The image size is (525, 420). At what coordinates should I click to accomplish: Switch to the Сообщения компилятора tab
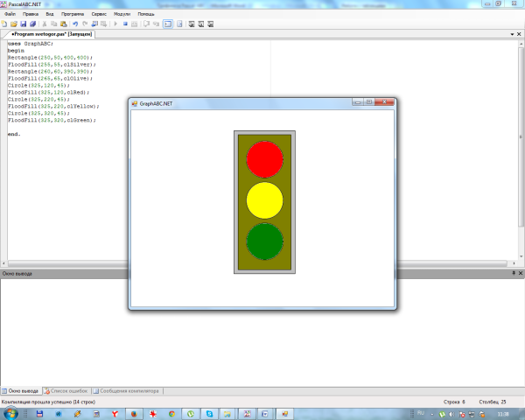click(x=128, y=390)
